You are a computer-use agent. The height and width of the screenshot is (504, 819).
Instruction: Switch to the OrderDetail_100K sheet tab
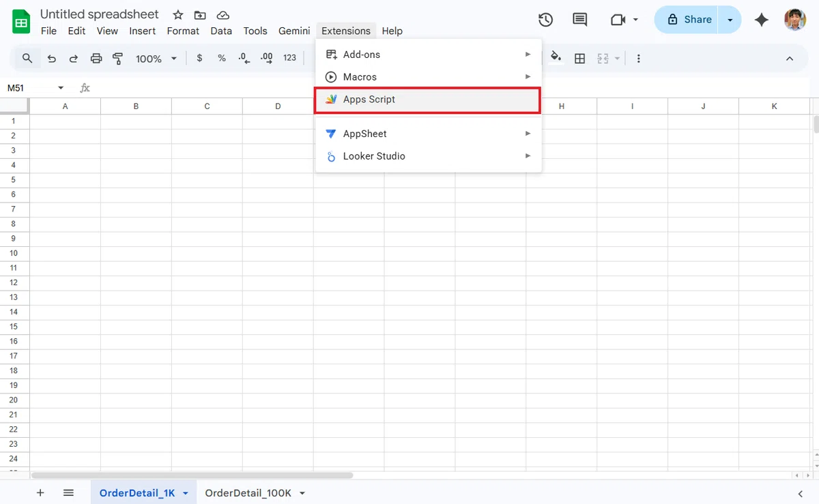[248, 493]
